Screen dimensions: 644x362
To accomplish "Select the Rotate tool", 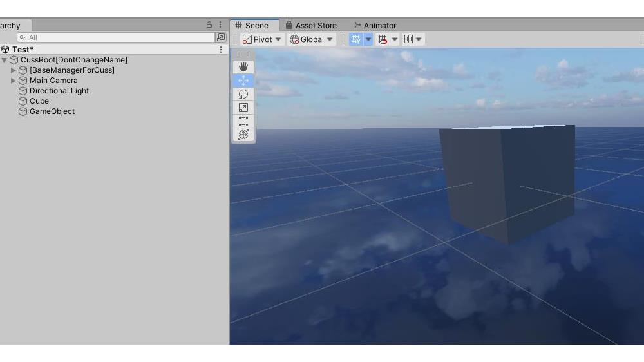I will [243, 94].
